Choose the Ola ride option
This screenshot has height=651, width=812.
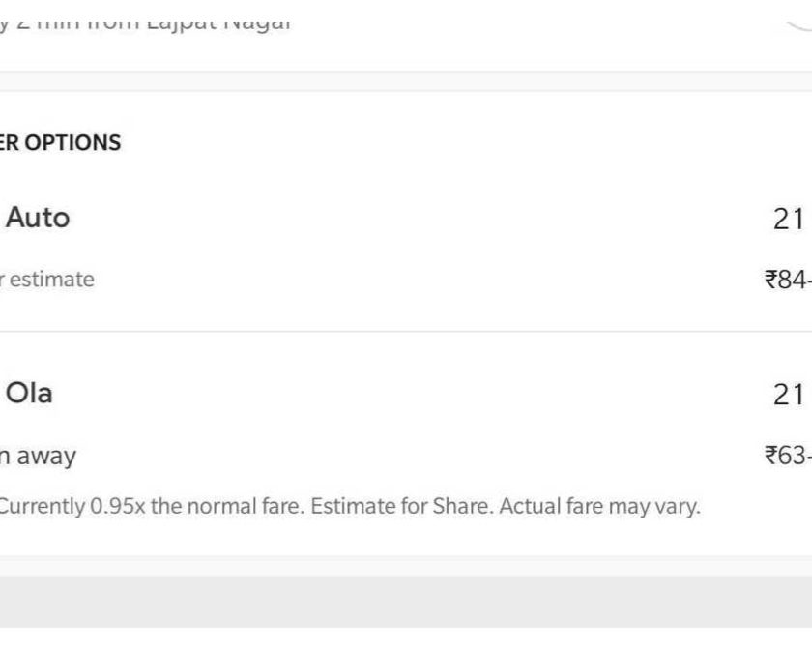29,393
